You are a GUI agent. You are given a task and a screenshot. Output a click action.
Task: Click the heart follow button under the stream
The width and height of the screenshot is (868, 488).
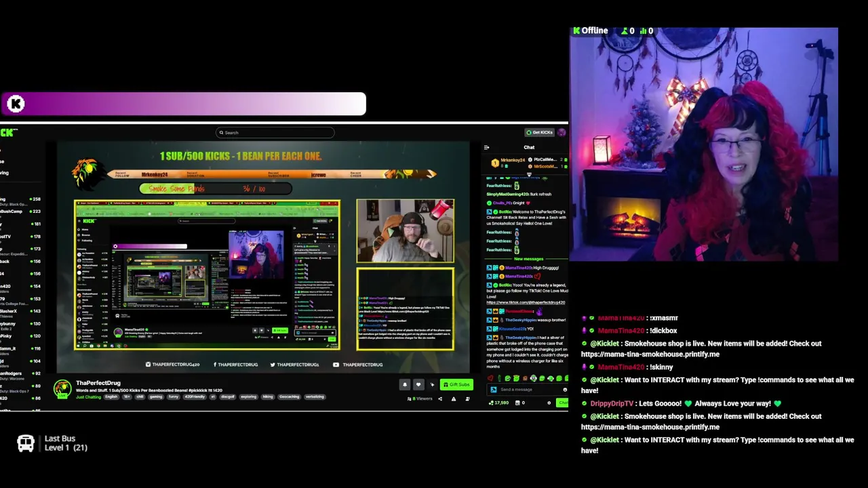[x=418, y=384]
